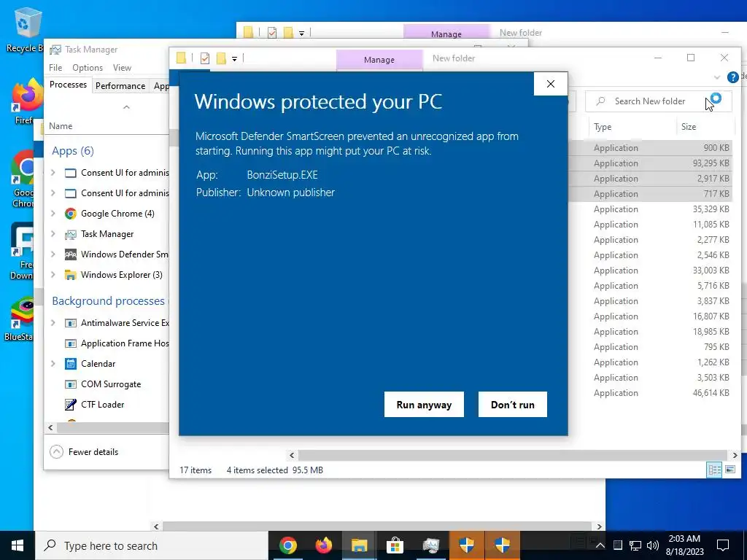Open Task Manager taskbar icon
Image resolution: width=747 pixels, height=560 pixels.
click(x=431, y=545)
